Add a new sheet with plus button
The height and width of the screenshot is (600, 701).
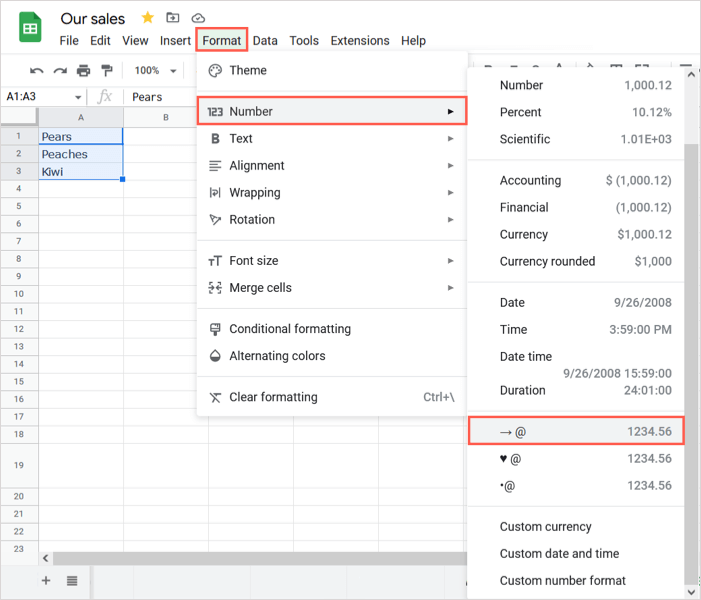tap(46, 581)
